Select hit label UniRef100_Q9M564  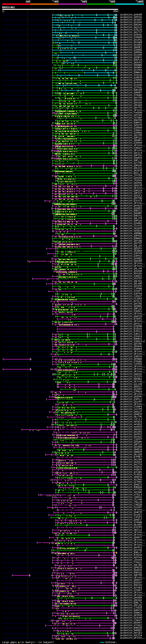pyautogui.click(x=131, y=52)
